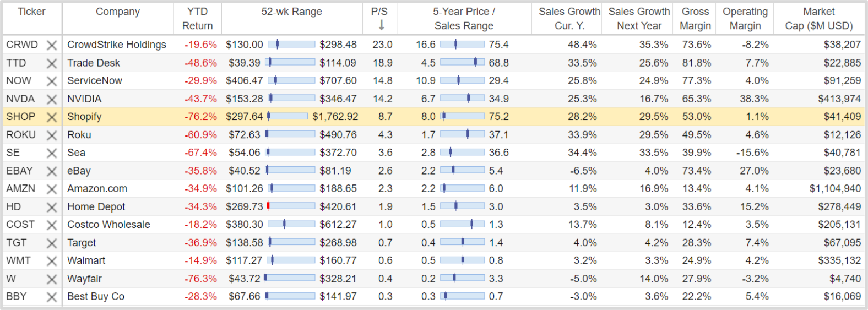Open the NVDA ticker
868x310 pixels.
click(20, 99)
